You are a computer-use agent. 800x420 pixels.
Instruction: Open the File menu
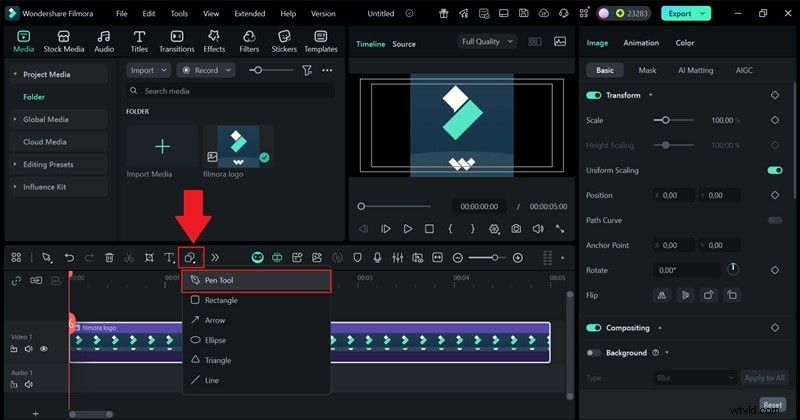(x=121, y=14)
